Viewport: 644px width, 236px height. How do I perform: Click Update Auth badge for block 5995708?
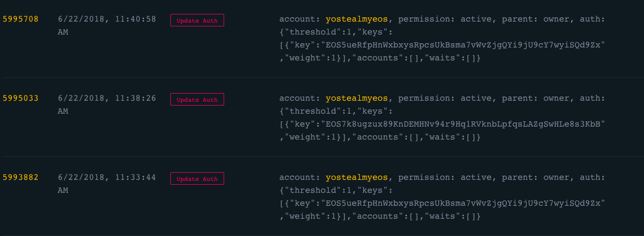(x=197, y=20)
